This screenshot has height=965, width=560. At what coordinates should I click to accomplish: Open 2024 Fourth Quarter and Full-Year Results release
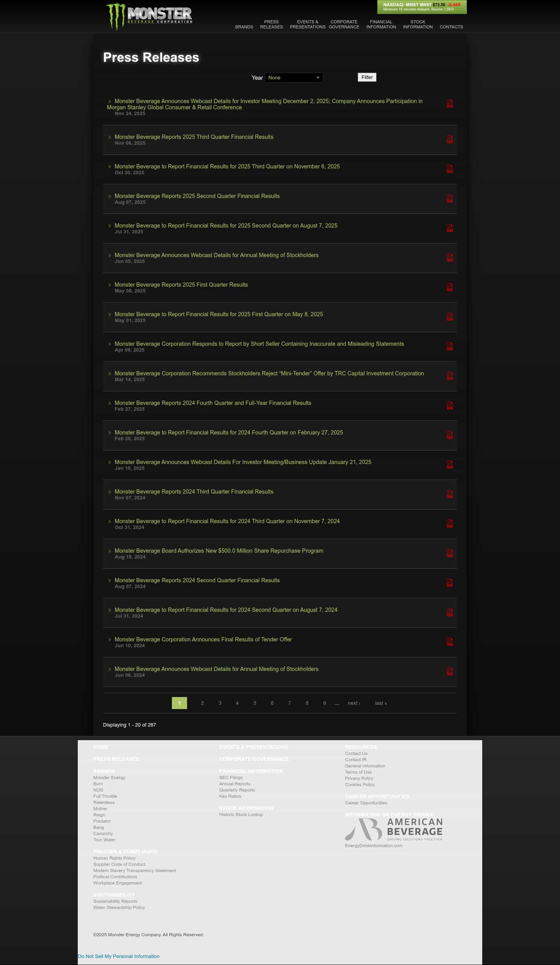click(x=213, y=403)
